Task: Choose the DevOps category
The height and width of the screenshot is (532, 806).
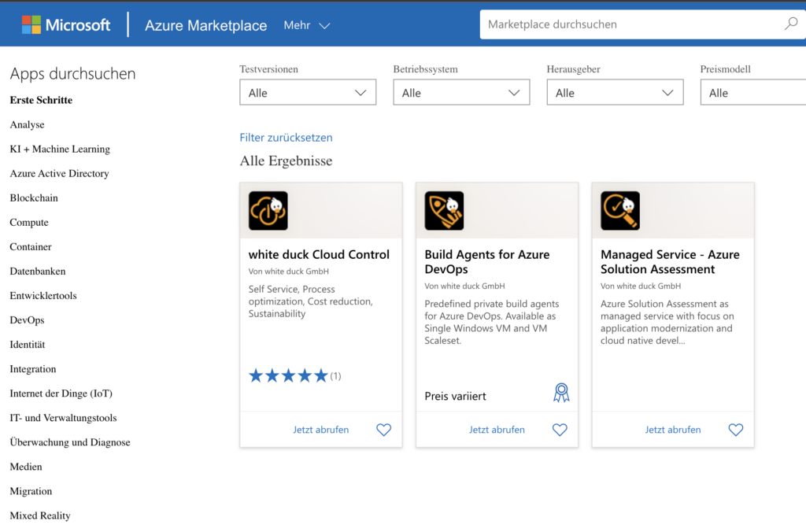Action: [28, 320]
